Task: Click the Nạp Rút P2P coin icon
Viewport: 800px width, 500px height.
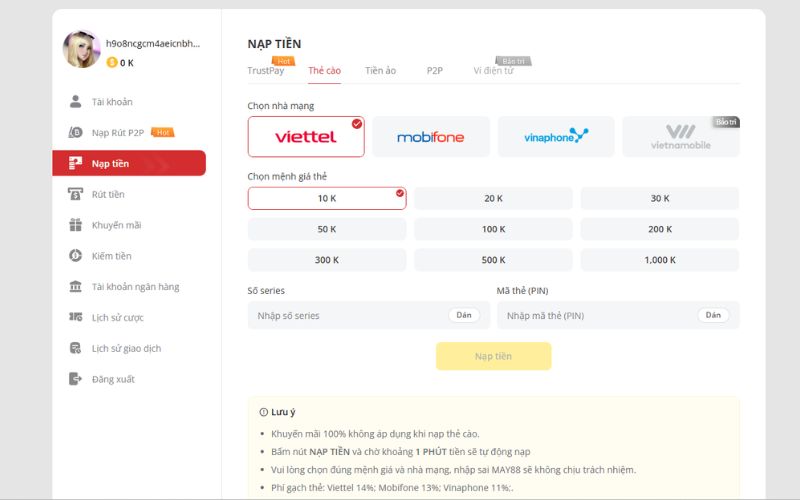Action: [75, 132]
